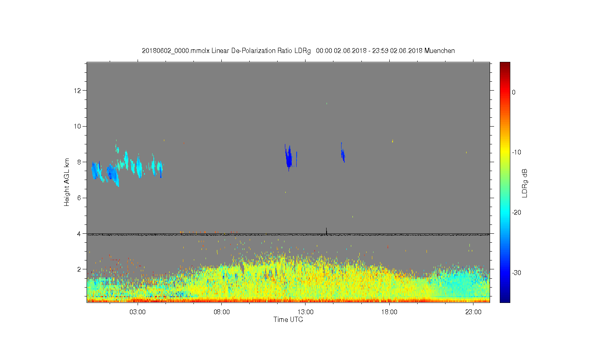Click the height tick label 6
The height and width of the screenshot is (364, 607).
[79, 198]
